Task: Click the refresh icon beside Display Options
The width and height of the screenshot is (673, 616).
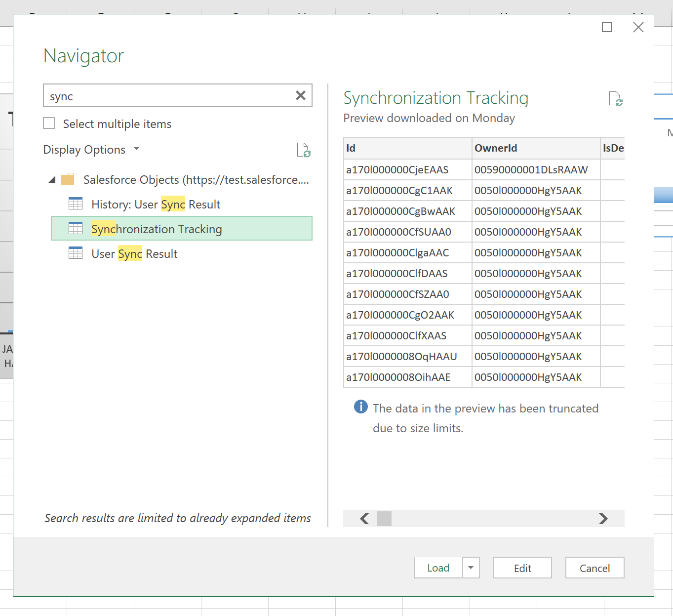Action: 303,150
